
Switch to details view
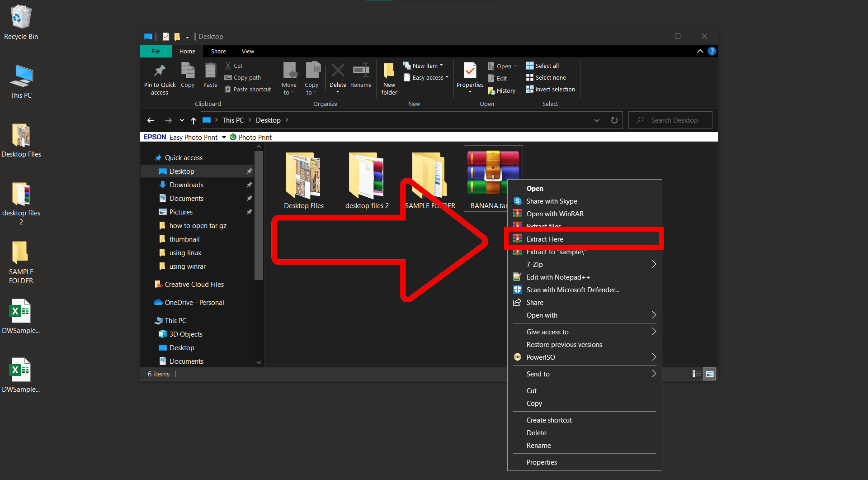click(x=696, y=374)
